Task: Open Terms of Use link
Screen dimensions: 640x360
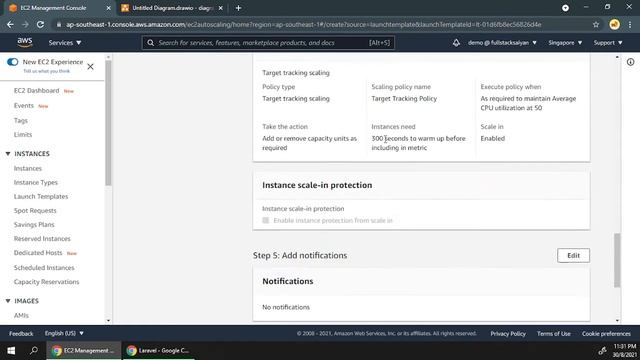Action: pyautogui.click(x=553, y=333)
